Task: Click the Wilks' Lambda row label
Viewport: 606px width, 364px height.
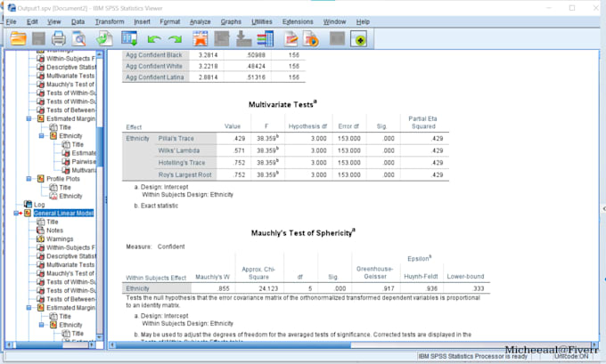Action: tap(179, 150)
